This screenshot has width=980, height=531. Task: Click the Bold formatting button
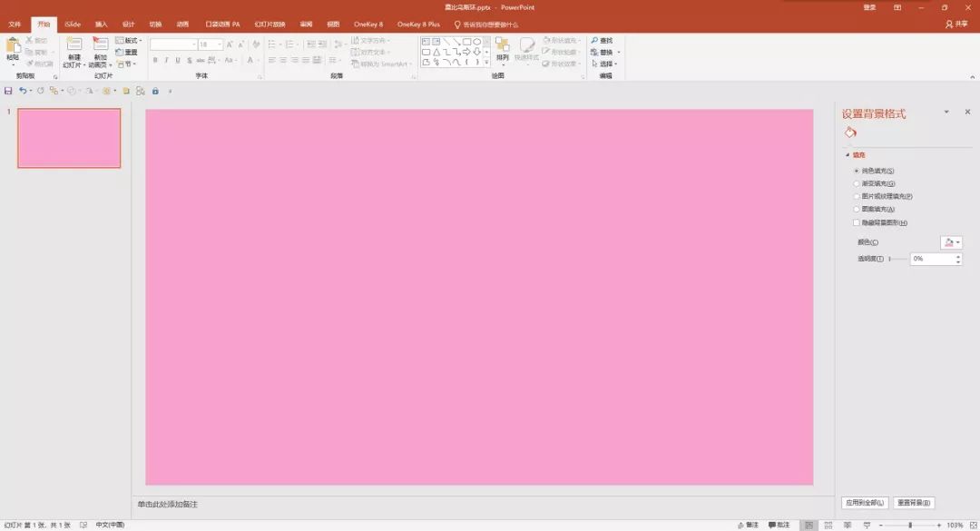click(155, 61)
